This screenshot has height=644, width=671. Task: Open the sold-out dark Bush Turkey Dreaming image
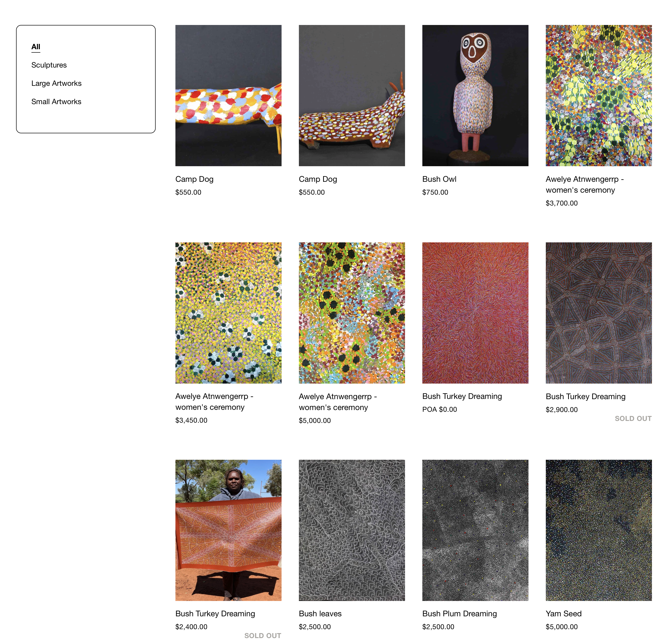[599, 313]
